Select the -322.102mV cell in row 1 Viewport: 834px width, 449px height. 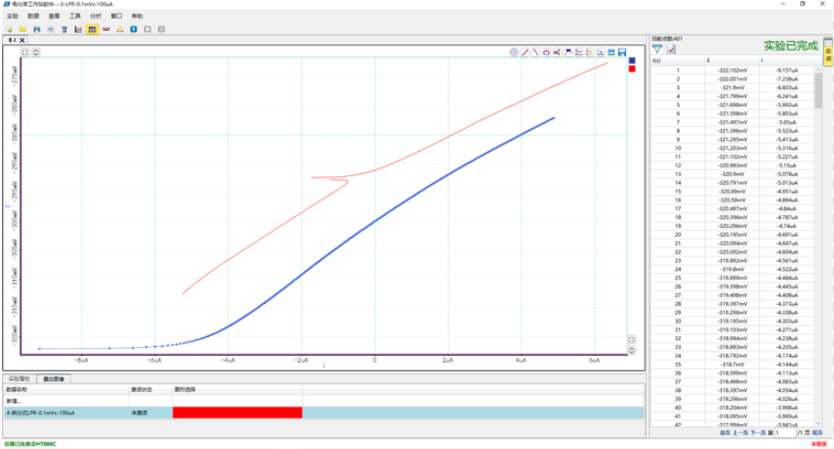[732, 70]
